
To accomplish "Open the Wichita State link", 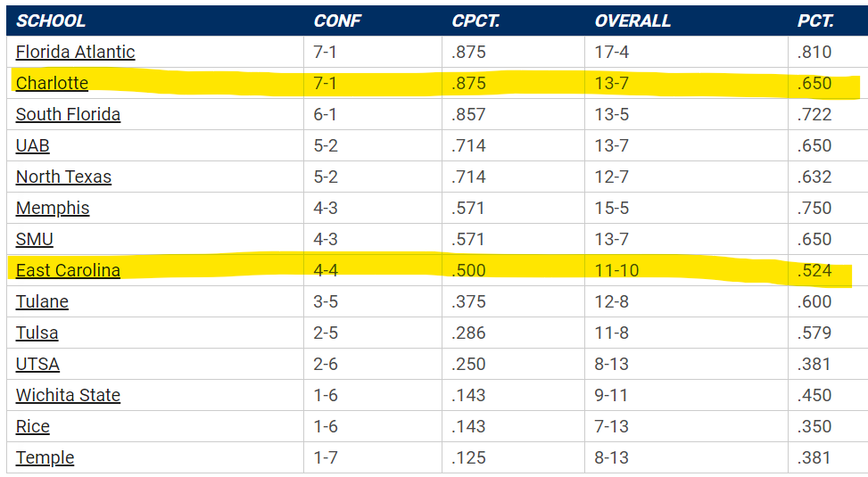I will pyautogui.click(x=68, y=395).
